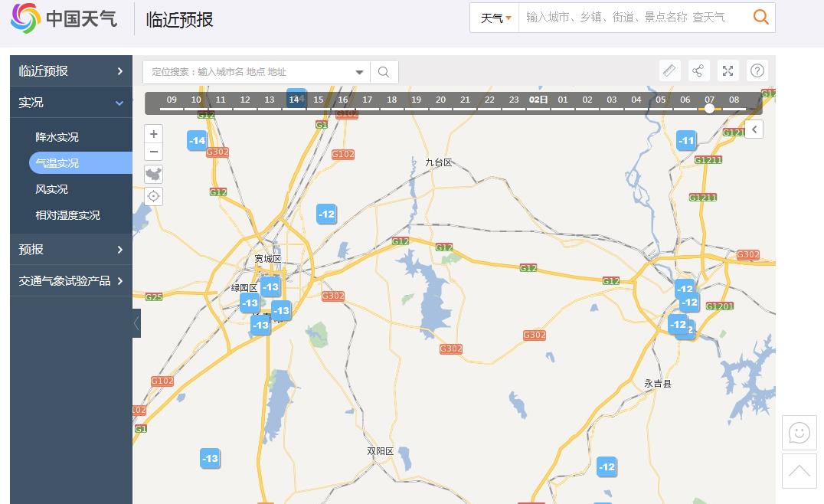Select hour 04 on the timeline
824x504 pixels.
[x=636, y=100]
